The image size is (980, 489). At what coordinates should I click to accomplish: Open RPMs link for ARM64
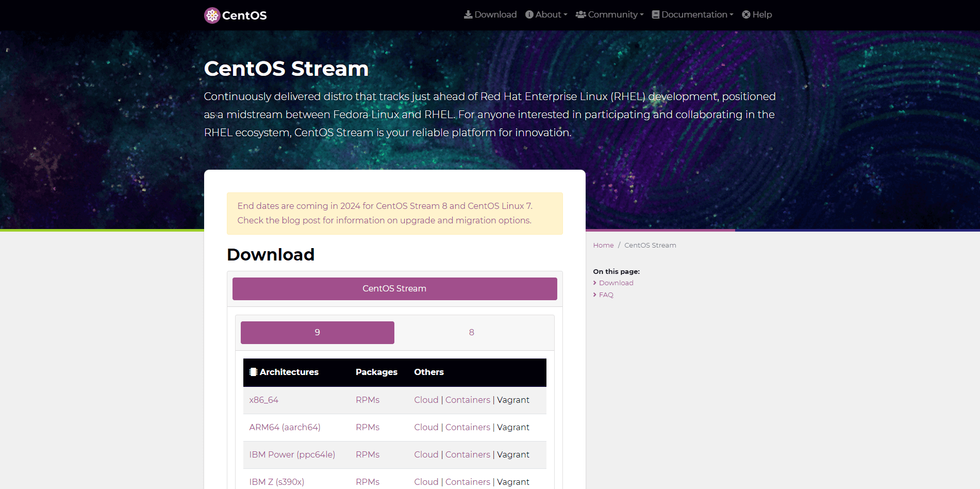click(368, 427)
